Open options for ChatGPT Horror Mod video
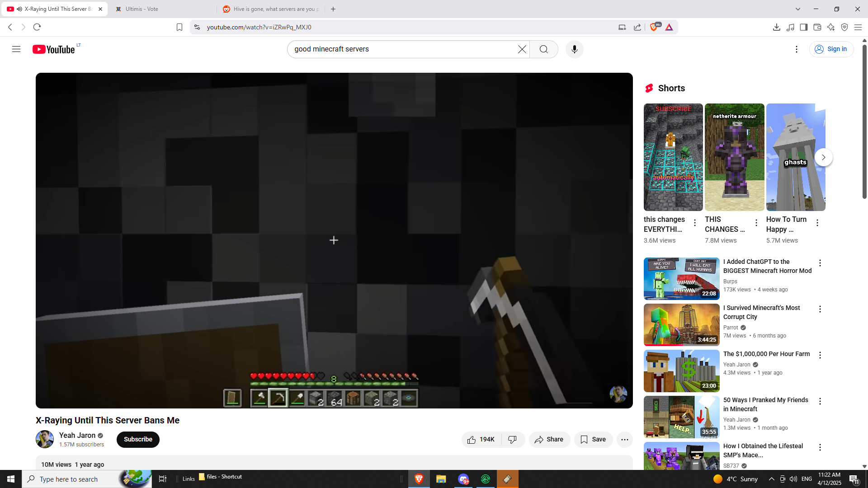The image size is (868, 488). click(820, 263)
